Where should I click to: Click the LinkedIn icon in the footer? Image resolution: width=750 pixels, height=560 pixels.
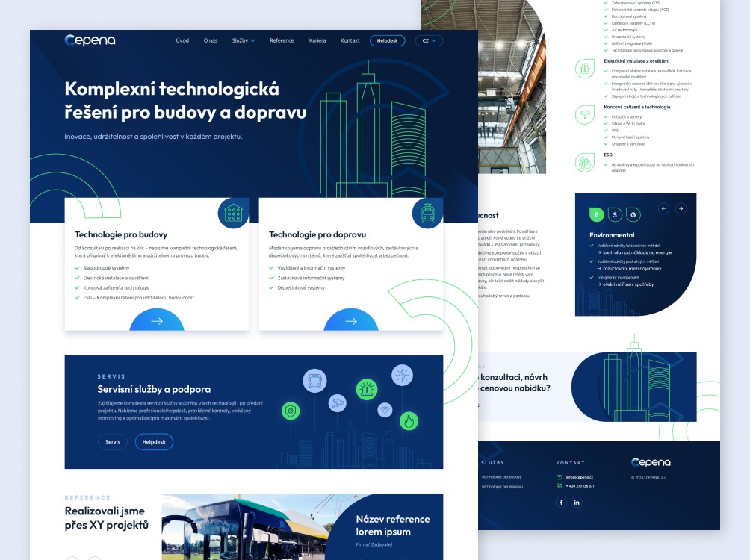[577, 503]
